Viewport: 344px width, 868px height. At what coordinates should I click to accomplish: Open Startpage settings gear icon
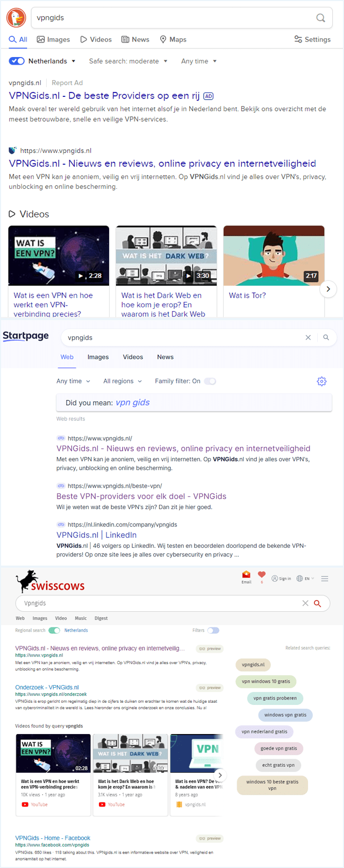point(321,381)
